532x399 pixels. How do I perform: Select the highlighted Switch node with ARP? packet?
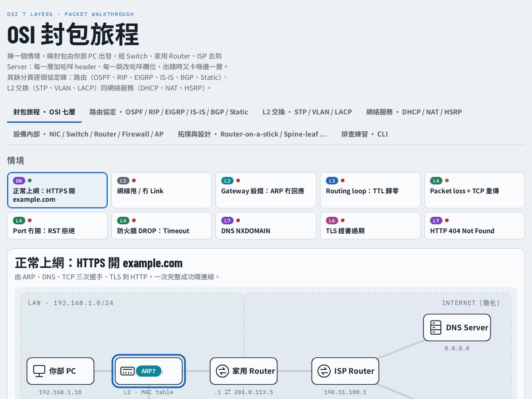[149, 371]
